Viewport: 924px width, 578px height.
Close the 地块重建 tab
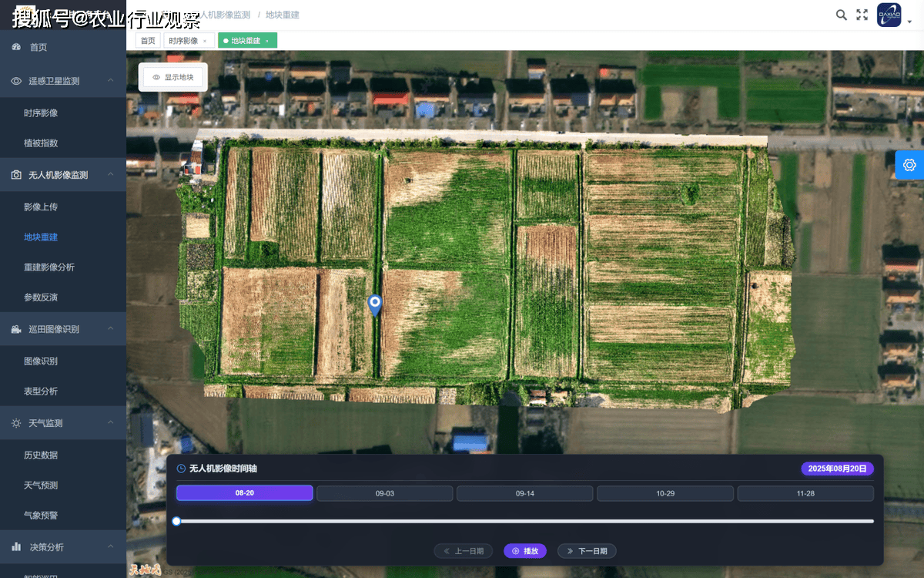267,41
